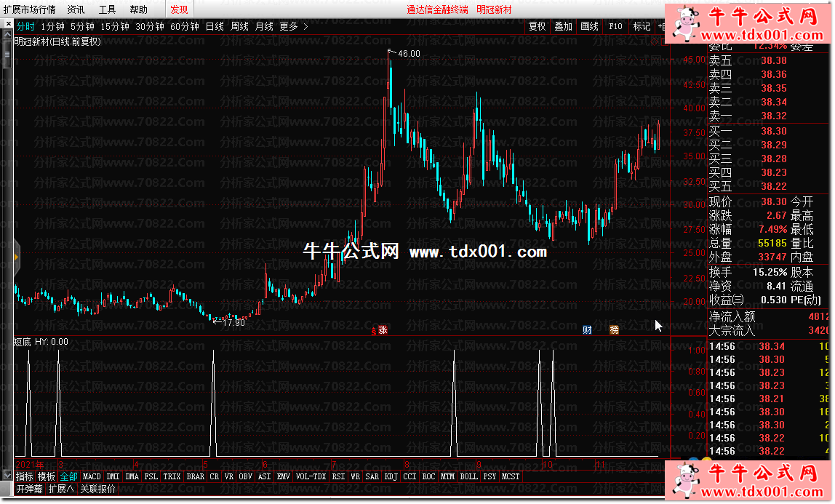The height and width of the screenshot is (504, 835).
Task: Select the 30分钟 period
Action: click(150, 26)
